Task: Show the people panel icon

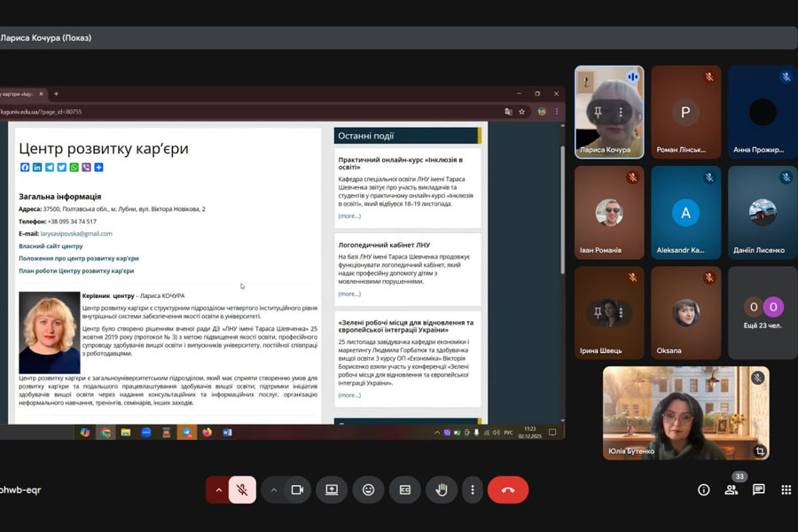Action: coord(731,489)
